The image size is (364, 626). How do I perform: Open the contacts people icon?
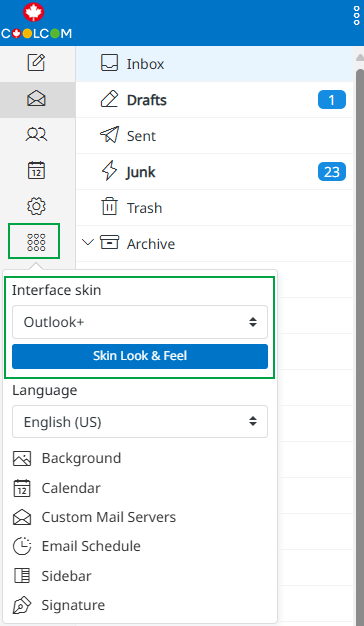36,135
